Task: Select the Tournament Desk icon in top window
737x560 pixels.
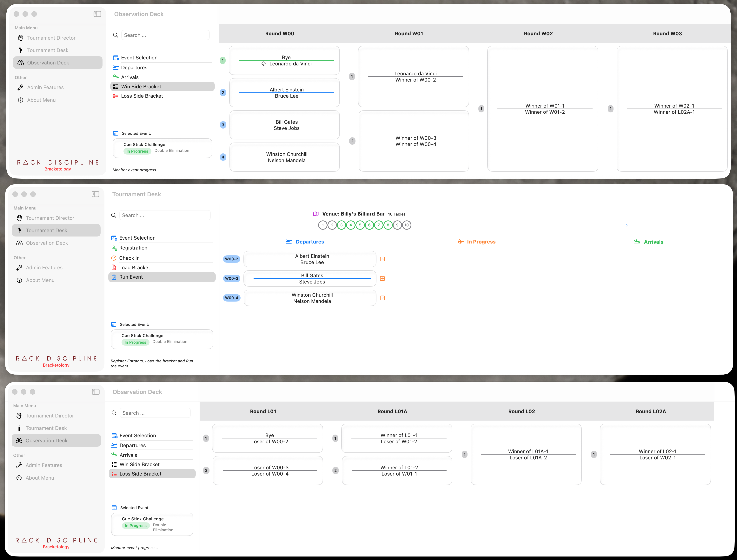Action: pos(21,50)
